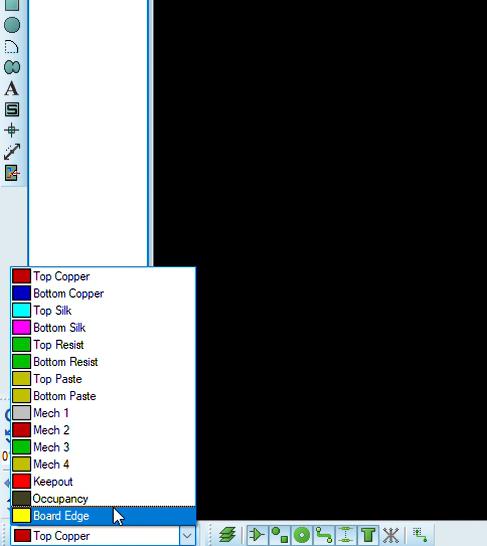Click the white object selector panel
Screen dimensions: 487x546
88,132
